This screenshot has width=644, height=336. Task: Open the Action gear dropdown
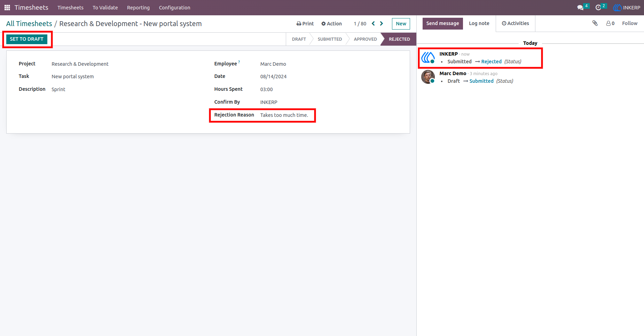click(x=331, y=24)
